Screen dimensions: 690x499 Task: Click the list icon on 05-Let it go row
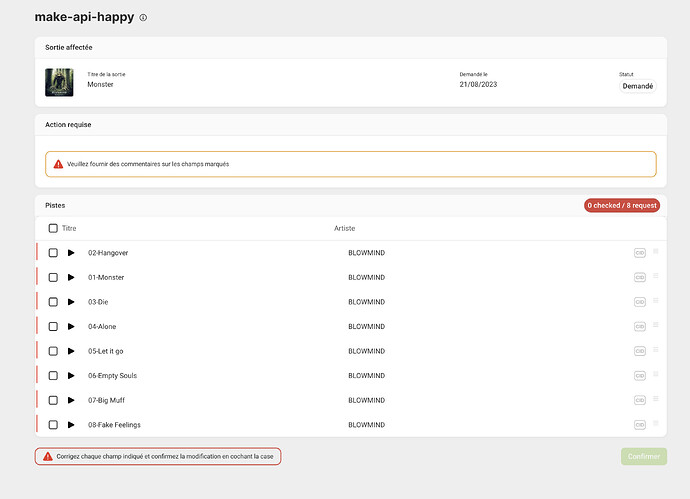(656, 349)
